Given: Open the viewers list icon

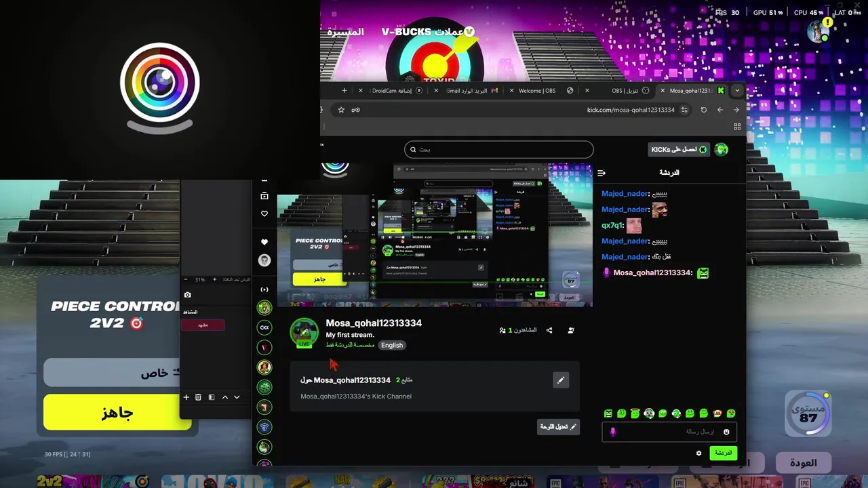Looking at the screenshot, I should click(502, 330).
